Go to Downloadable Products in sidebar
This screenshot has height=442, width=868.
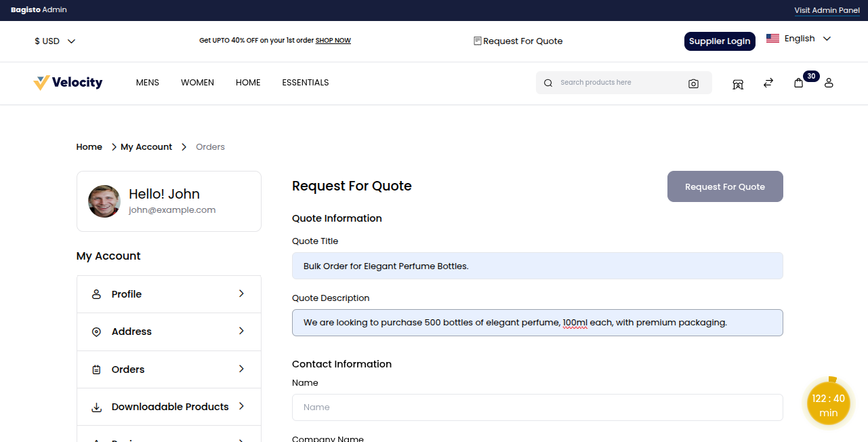click(x=169, y=407)
